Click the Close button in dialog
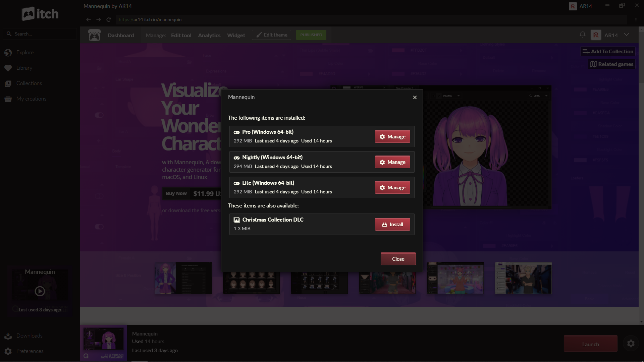The width and height of the screenshot is (644, 362). [x=398, y=259]
